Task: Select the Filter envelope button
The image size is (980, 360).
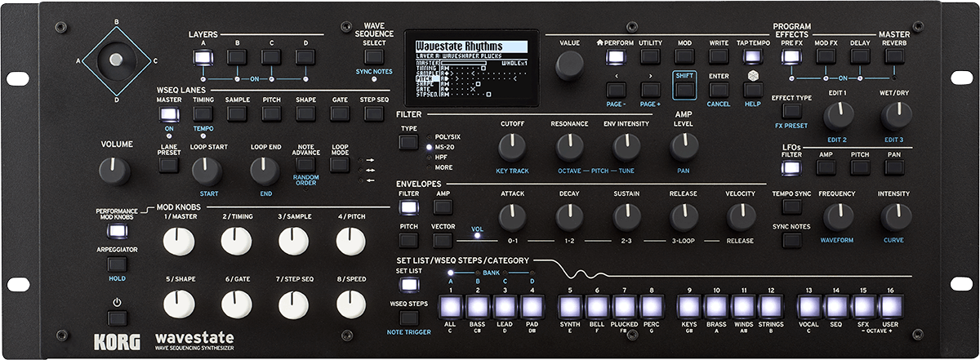Action: pyautogui.click(x=408, y=207)
